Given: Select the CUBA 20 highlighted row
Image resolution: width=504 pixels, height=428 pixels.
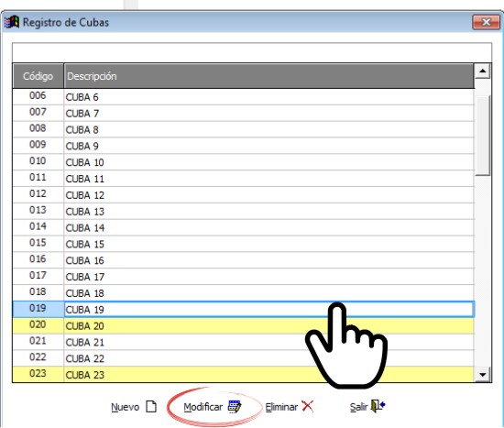Looking at the screenshot, I should tap(244, 325).
